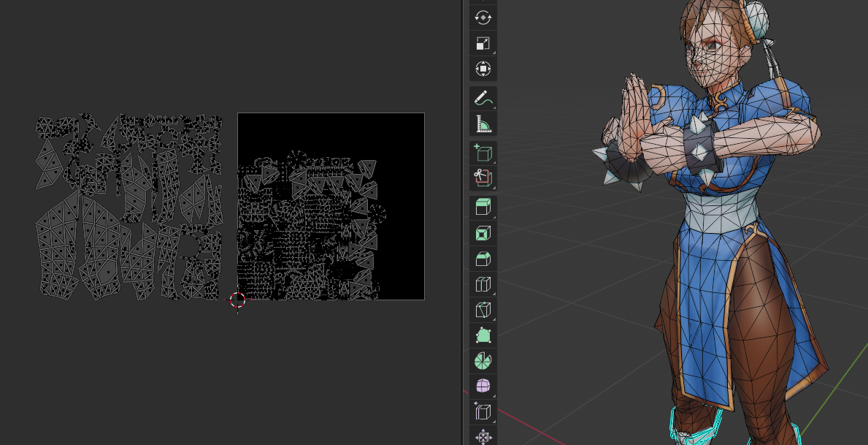
Task: Select the Knife tool
Action: [x=483, y=310]
